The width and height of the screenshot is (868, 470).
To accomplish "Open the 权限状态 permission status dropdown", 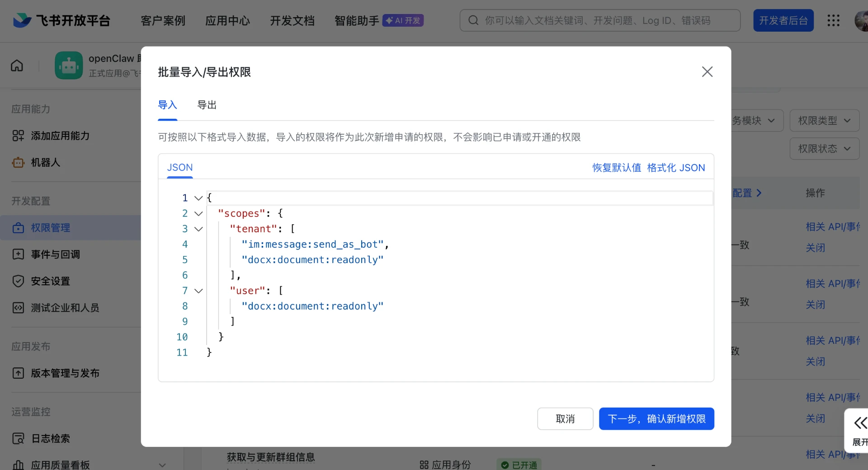I will (824, 149).
